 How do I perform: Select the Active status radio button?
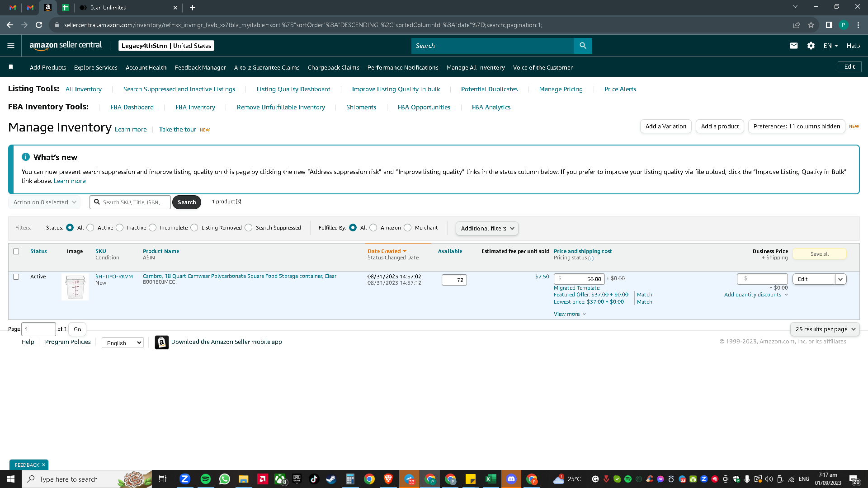pos(90,228)
